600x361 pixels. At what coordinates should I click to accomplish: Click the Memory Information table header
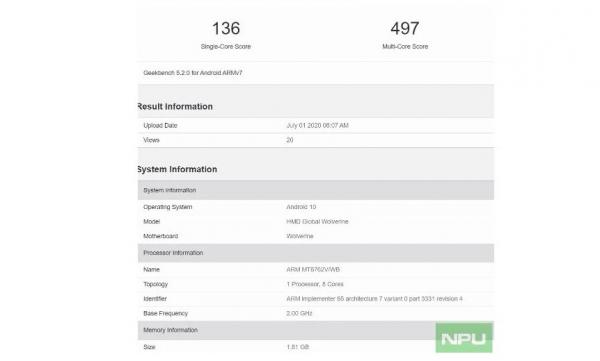tap(316, 330)
